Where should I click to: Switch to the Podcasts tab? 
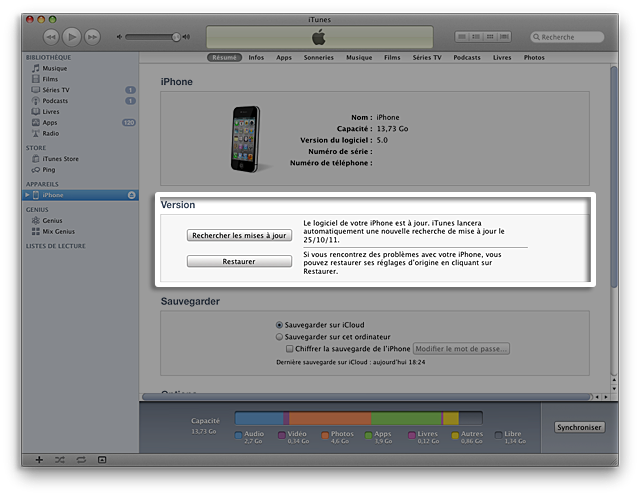coord(467,58)
